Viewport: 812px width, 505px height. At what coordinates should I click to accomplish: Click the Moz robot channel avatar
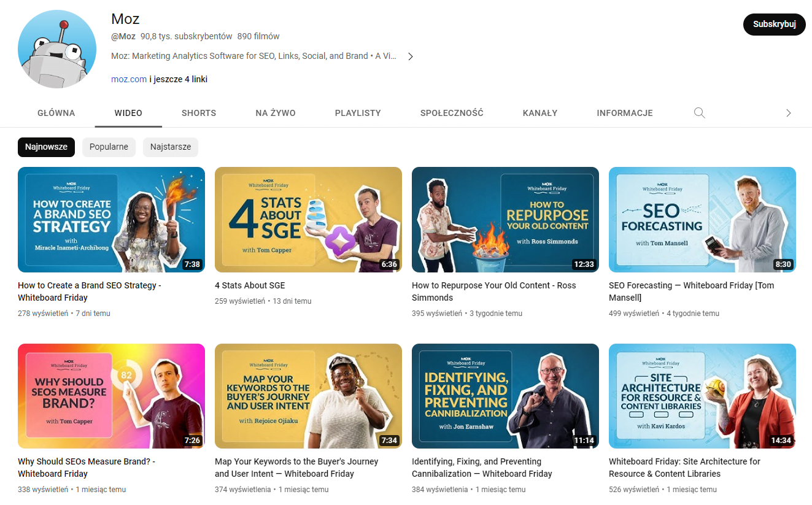point(57,50)
